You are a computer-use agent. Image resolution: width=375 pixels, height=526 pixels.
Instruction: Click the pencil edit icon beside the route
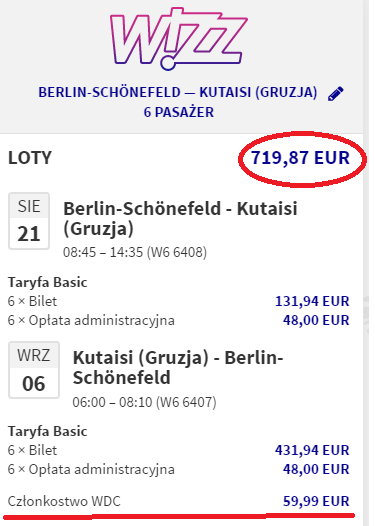tap(336, 93)
